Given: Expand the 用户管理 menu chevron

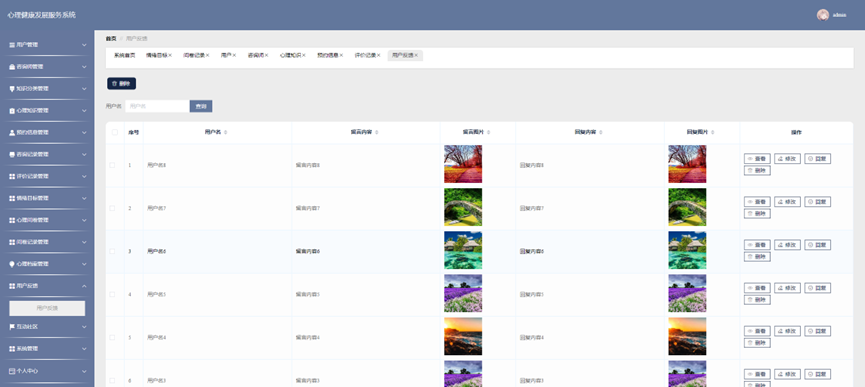Looking at the screenshot, I should pyautogui.click(x=84, y=45).
